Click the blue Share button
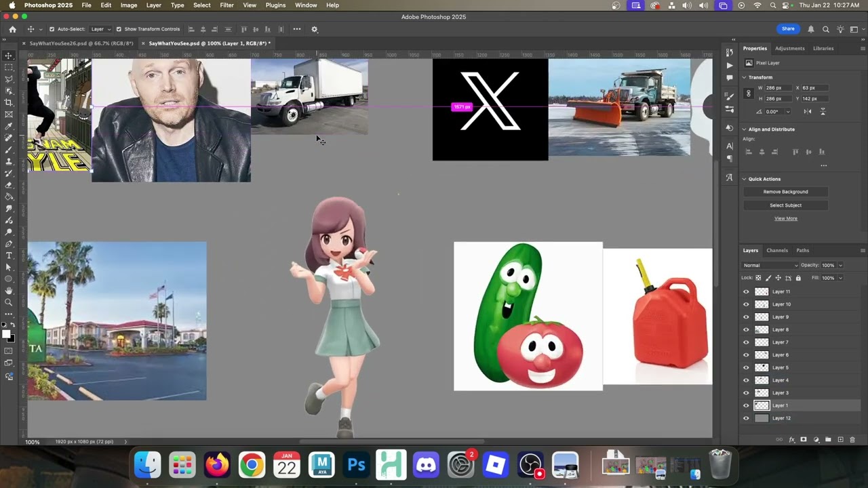 [x=788, y=28]
